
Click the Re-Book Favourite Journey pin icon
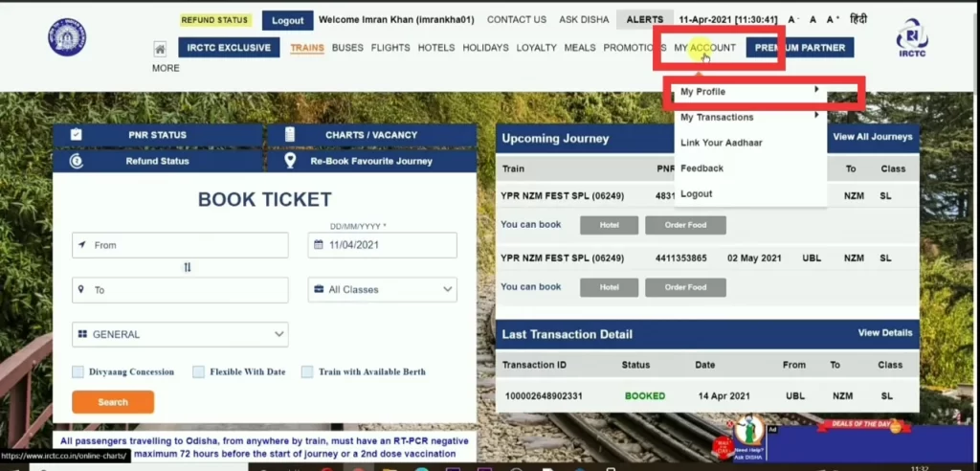[x=289, y=161]
